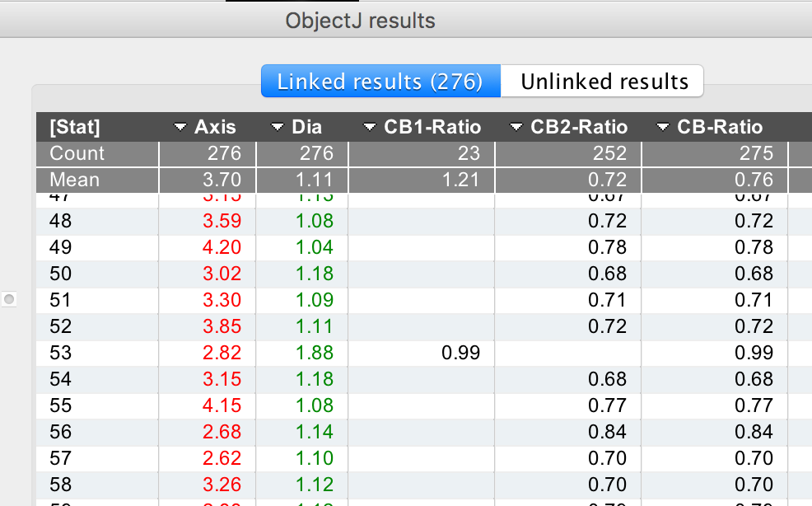The image size is (812, 506).
Task: Select row number 58
Action: pyautogui.click(x=60, y=485)
